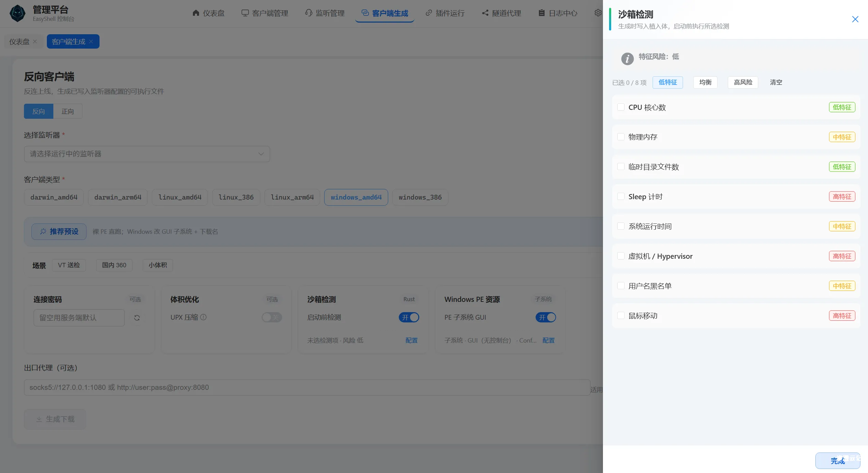868x473 pixels.
Task: Choose the linux_amd64 client type
Action: [180, 197]
